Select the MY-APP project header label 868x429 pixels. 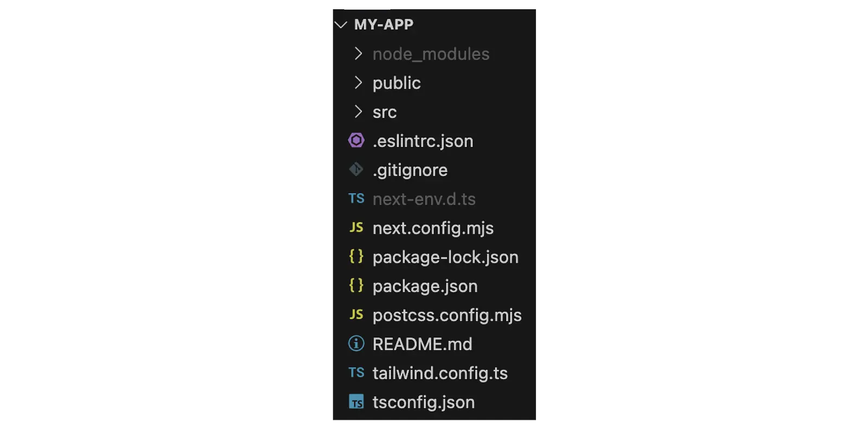(x=384, y=24)
